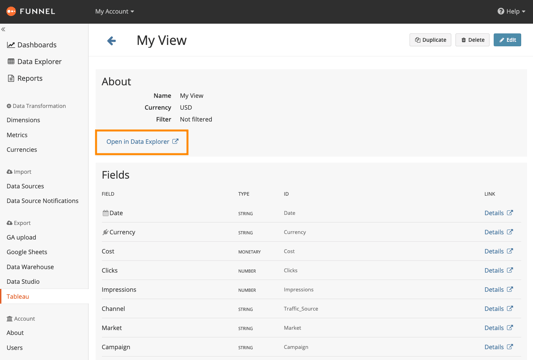The width and height of the screenshot is (533, 360).
Task: Select Tableau in the Export menu
Action: (x=18, y=296)
